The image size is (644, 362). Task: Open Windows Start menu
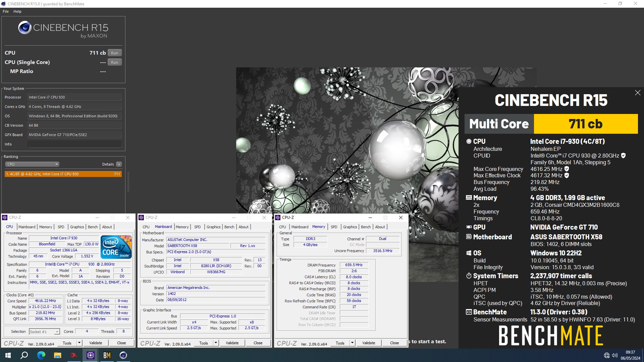[8, 355]
